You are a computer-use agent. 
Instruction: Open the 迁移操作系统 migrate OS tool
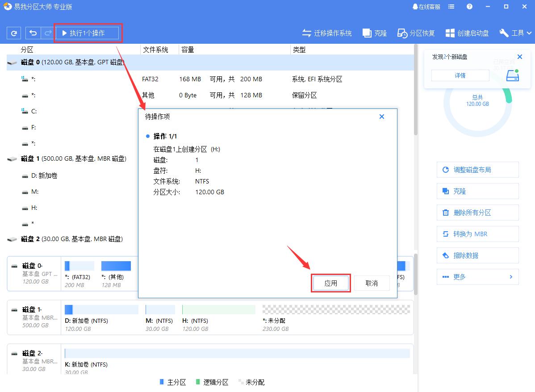click(327, 33)
